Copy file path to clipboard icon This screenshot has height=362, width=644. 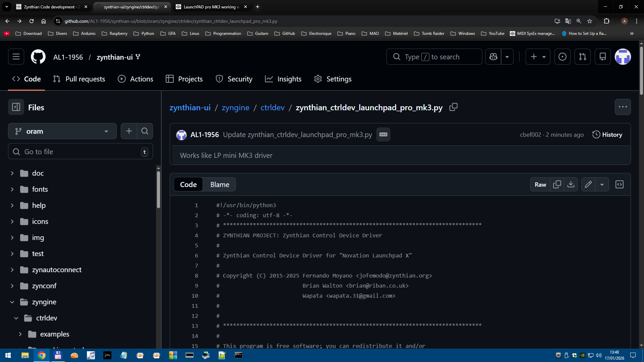[x=453, y=107]
